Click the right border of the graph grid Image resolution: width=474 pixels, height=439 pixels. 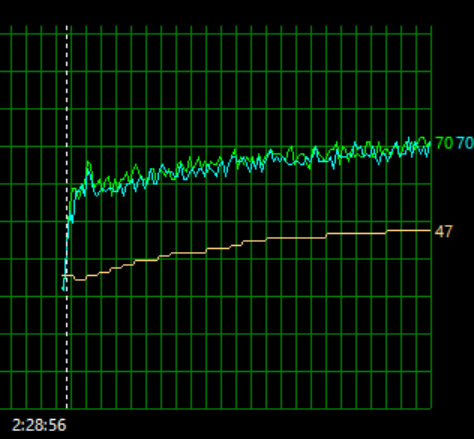tap(431, 217)
